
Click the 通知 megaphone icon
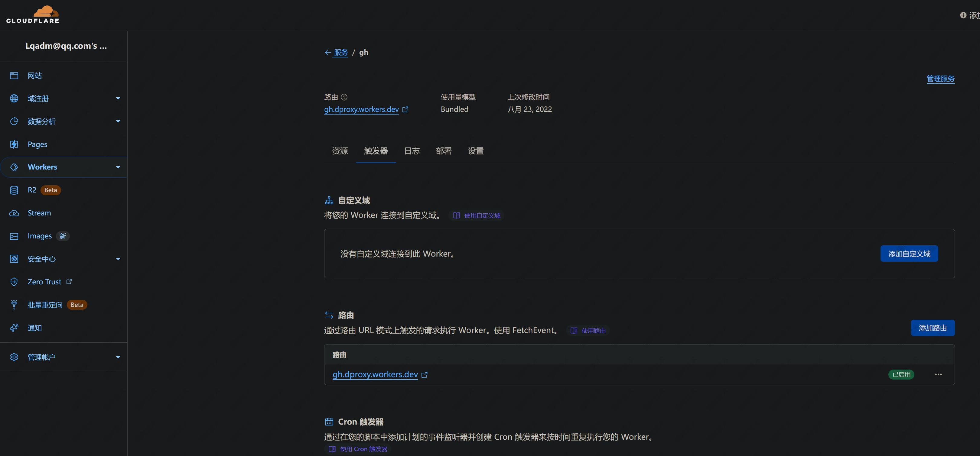tap(14, 328)
